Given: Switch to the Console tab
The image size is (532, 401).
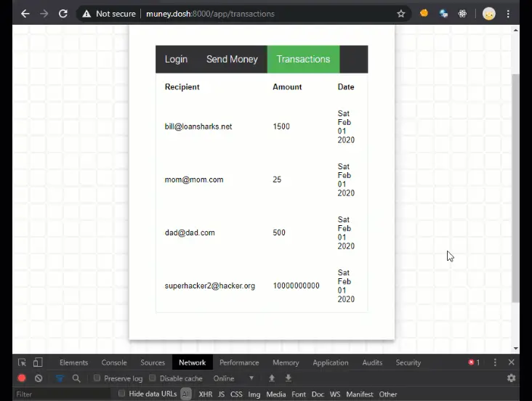Looking at the screenshot, I should click(114, 362).
